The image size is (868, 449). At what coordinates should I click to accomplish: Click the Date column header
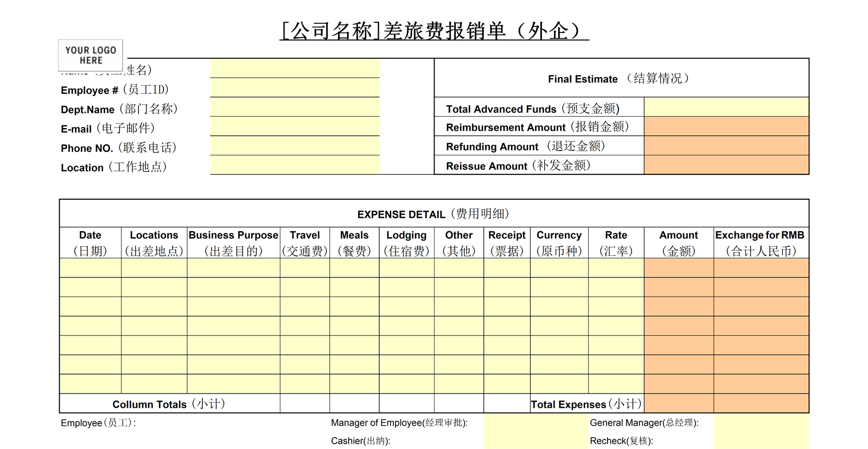point(90,243)
